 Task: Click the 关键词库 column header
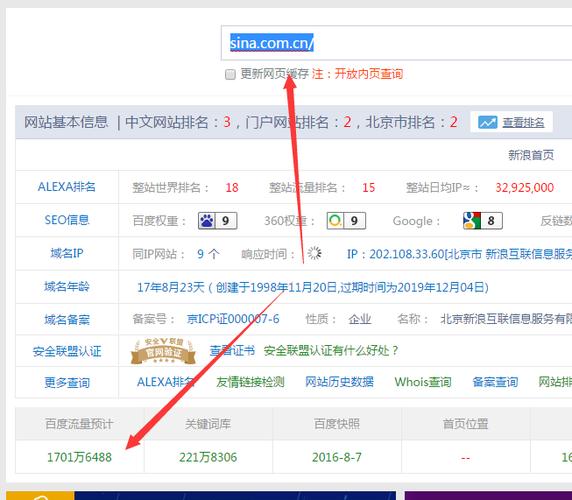point(208,424)
